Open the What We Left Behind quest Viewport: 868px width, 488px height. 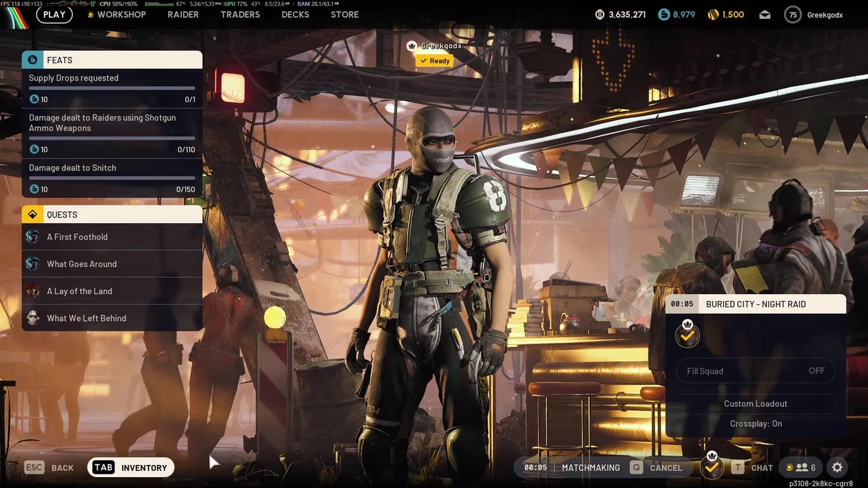pos(112,318)
